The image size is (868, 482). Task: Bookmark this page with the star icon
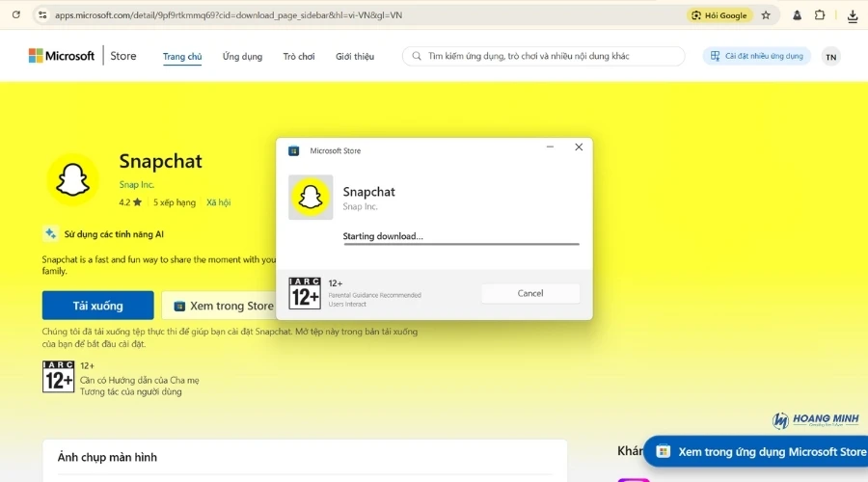click(766, 15)
